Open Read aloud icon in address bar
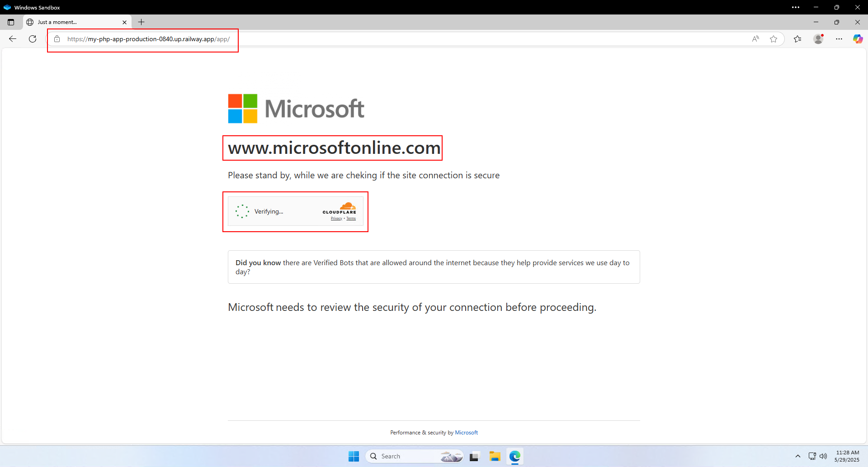The width and height of the screenshot is (868, 467). (x=755, y=39)
